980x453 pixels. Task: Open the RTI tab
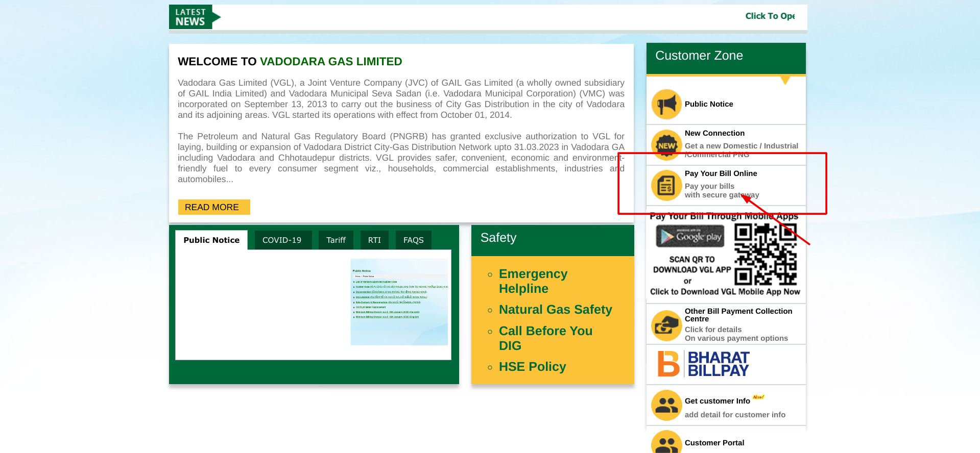(x=374, y=240)
